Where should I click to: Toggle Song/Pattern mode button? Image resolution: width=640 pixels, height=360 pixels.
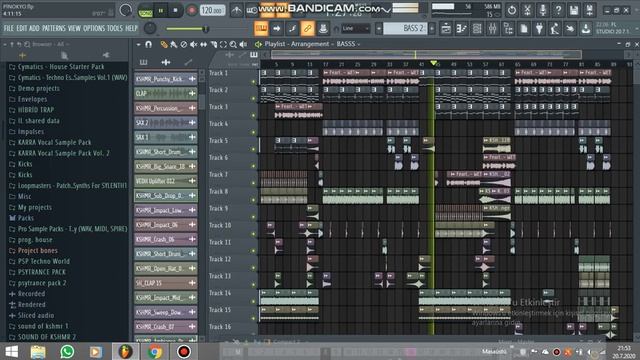pos(145,11)
